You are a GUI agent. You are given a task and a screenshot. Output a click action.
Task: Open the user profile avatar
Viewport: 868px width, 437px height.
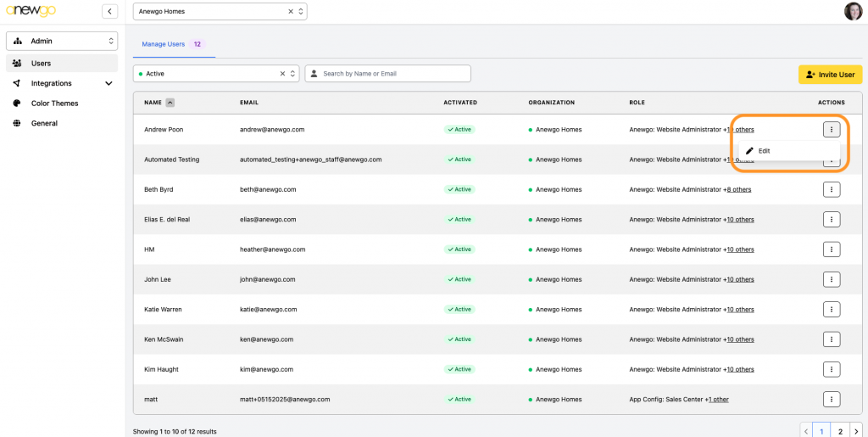853,11
